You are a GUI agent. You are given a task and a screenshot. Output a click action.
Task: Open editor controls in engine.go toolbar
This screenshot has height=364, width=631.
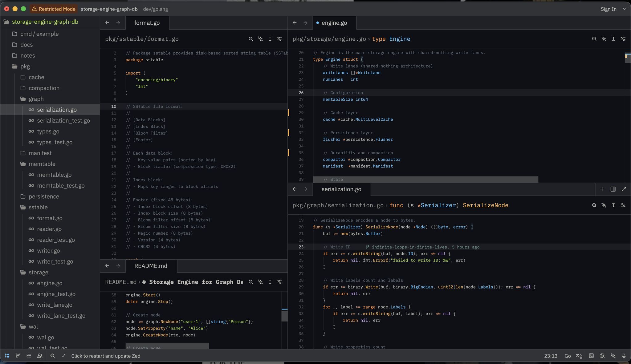623,39
